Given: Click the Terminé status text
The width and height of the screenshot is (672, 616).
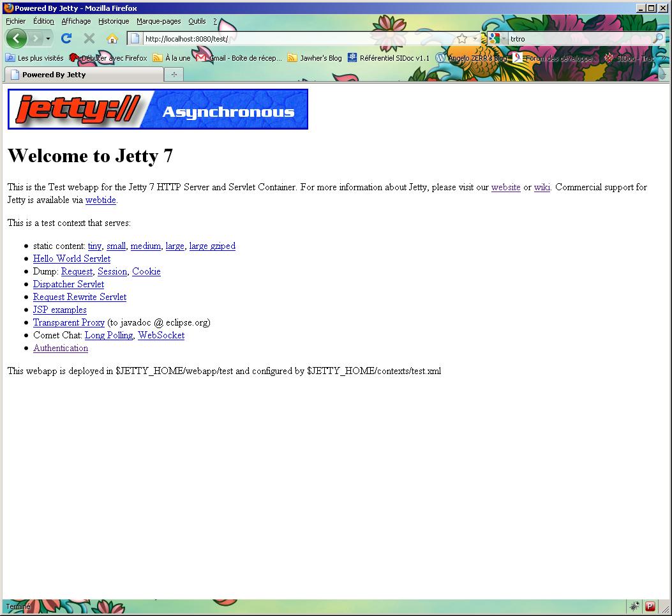Looking at the screenshot, I should (18, 606).
